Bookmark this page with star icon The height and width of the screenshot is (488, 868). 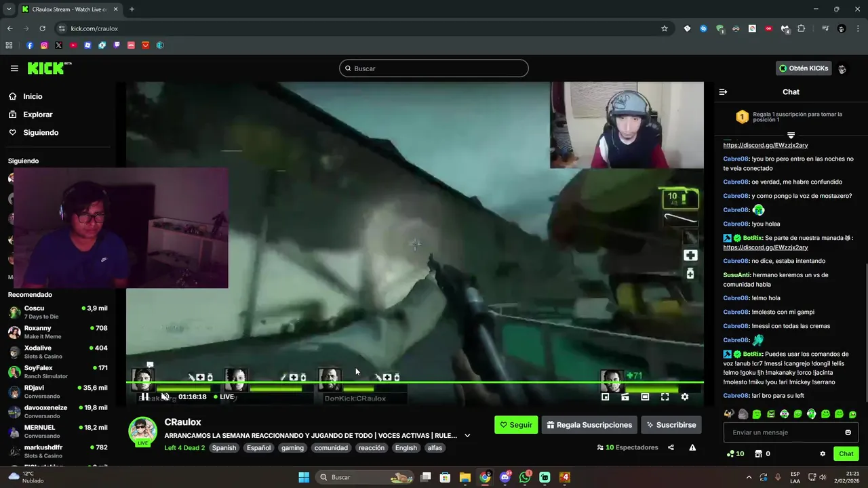pyautogui.click(x=665, y=28)
